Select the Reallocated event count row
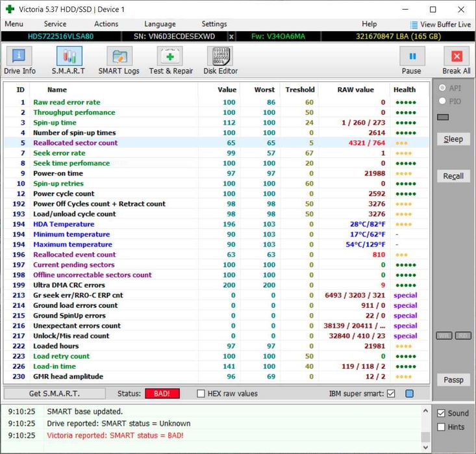Screen dimensions: 476x454 216,255
